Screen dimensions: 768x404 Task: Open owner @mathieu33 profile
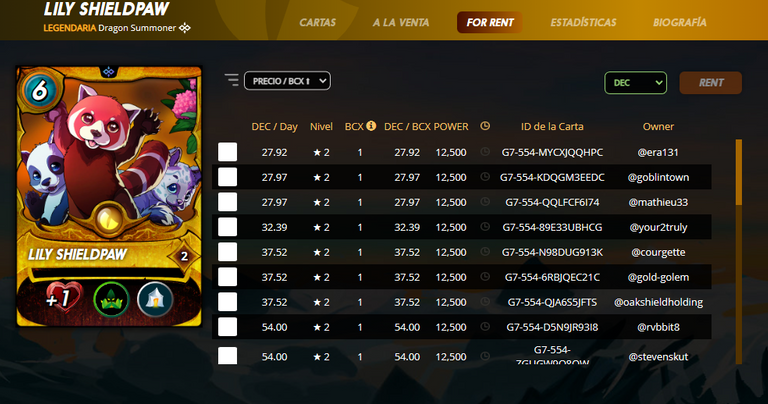tap(658, 202)
